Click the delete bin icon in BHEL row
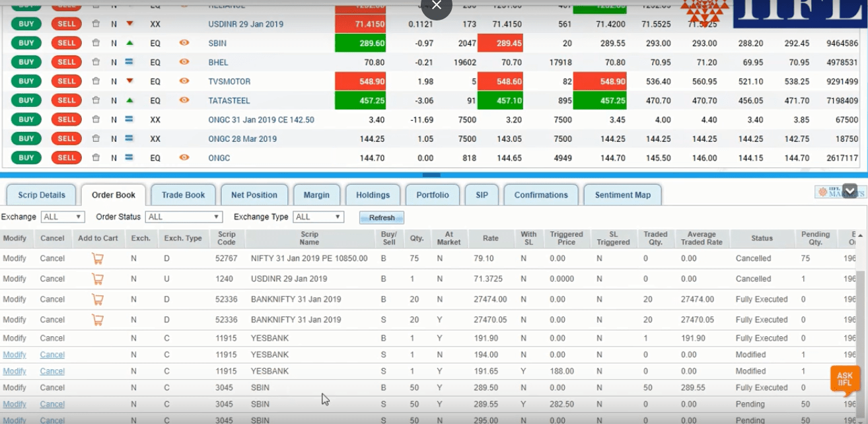This screenshot has height=424, width=868. click(96, 62)
